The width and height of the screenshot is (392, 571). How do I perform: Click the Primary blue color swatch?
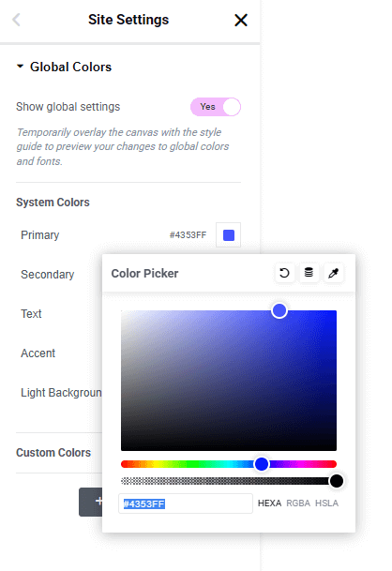pyautogui.click(x=229, y=235)
